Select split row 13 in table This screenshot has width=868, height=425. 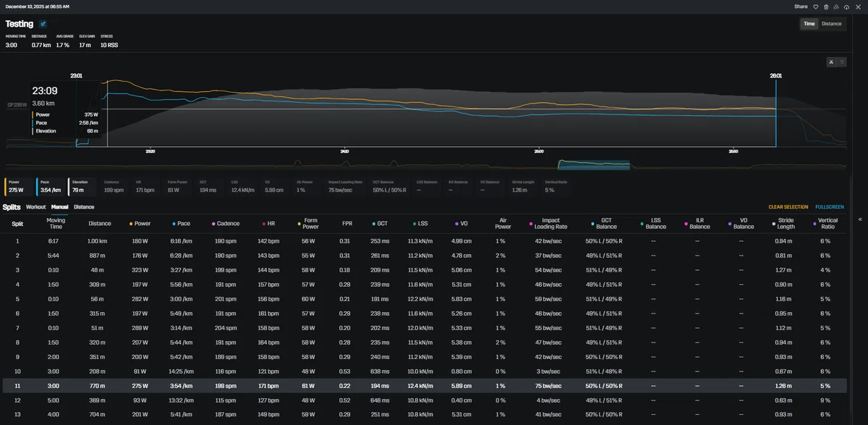pos(425,415)
